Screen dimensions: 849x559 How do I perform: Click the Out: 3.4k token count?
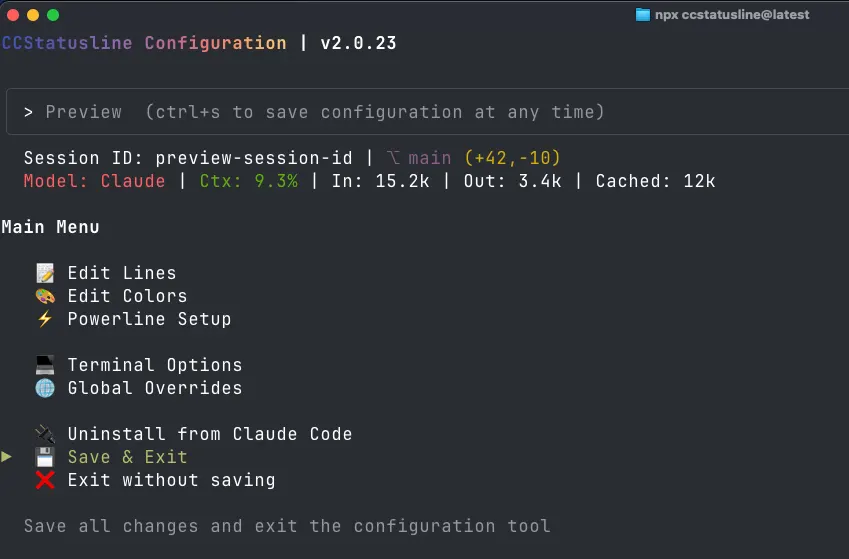(x=512, y=181)
